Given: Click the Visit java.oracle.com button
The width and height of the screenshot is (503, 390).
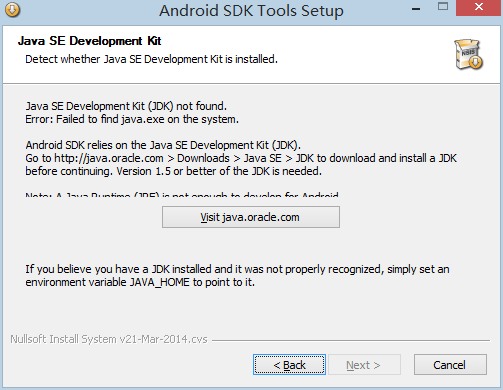Looking at the screenshot, I should point(251,217).
